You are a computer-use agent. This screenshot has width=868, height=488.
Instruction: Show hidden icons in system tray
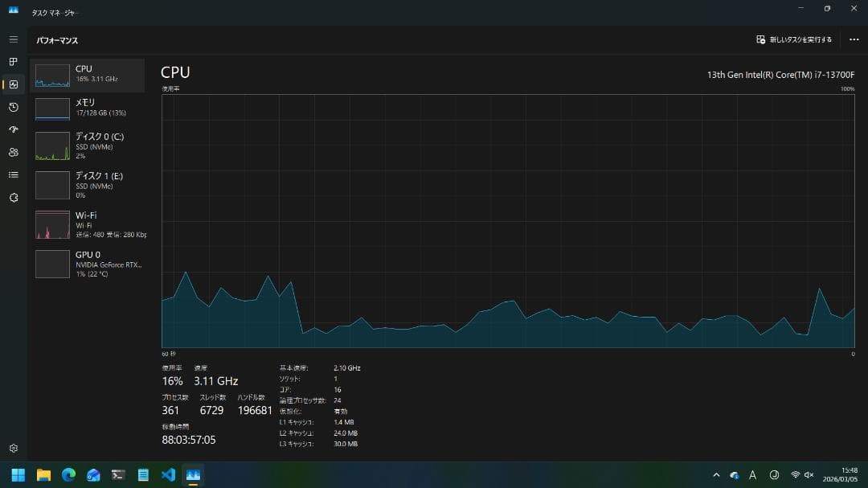click(x=716, y=475)
